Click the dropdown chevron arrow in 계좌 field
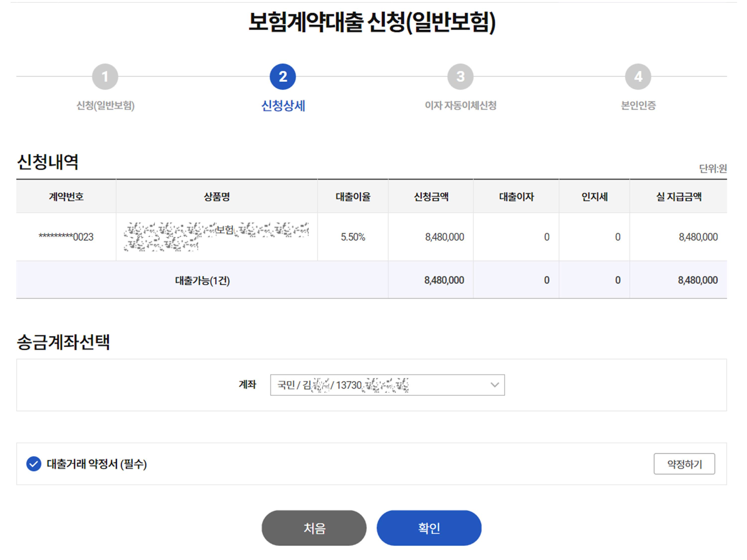Viewport: 747px width, 560px height. (x=495, y=385)
